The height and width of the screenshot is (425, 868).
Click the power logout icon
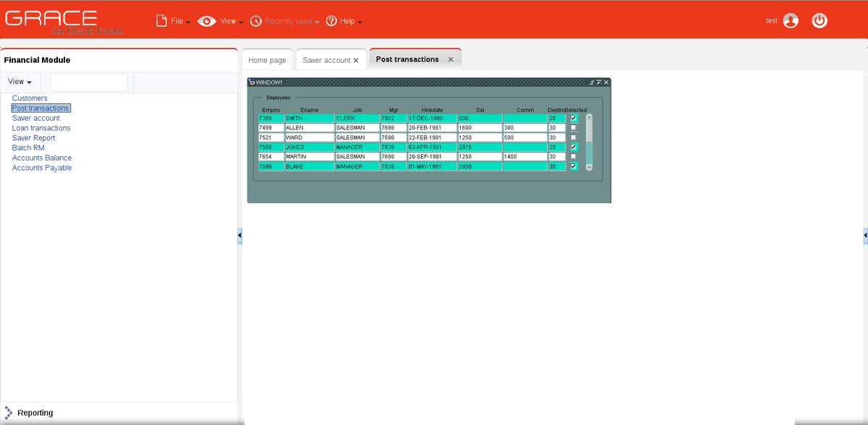point(819,20)
